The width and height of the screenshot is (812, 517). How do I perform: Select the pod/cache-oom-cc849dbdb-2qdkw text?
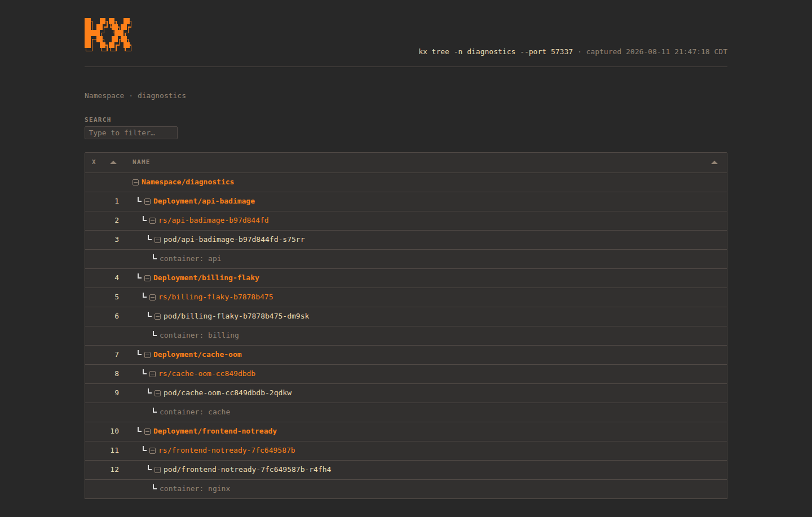point(228,393)
